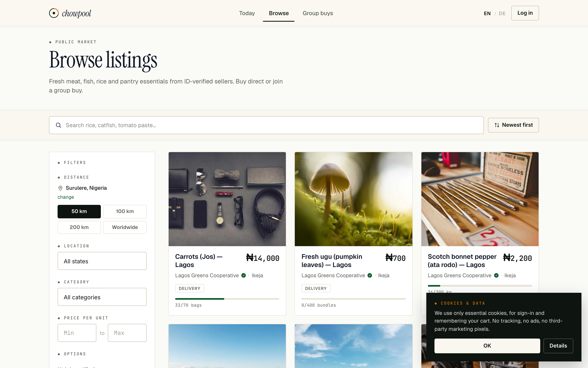This screenshot has height=368, width=588.
Task: Select the 50 km distance option
Action: tap(79, 211)
